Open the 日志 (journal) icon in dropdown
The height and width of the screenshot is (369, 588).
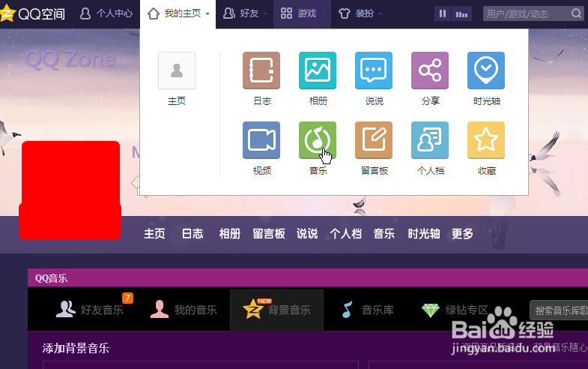pyautogui.click(x=261, y=70)
